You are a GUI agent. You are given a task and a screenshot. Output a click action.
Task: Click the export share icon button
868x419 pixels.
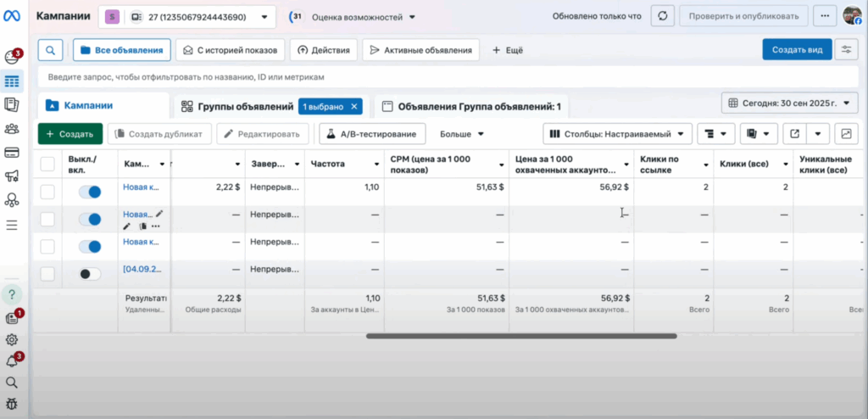click(x=795, y=133)
